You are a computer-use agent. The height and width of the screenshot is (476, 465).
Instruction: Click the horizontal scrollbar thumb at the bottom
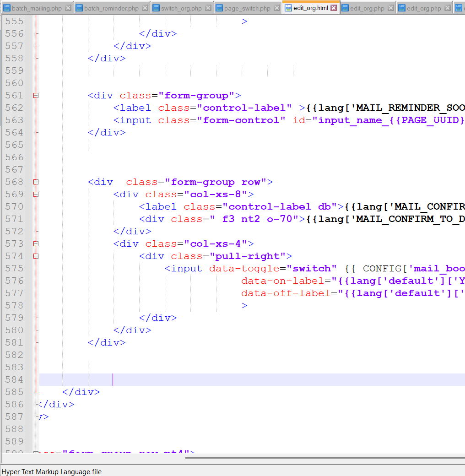325,458
